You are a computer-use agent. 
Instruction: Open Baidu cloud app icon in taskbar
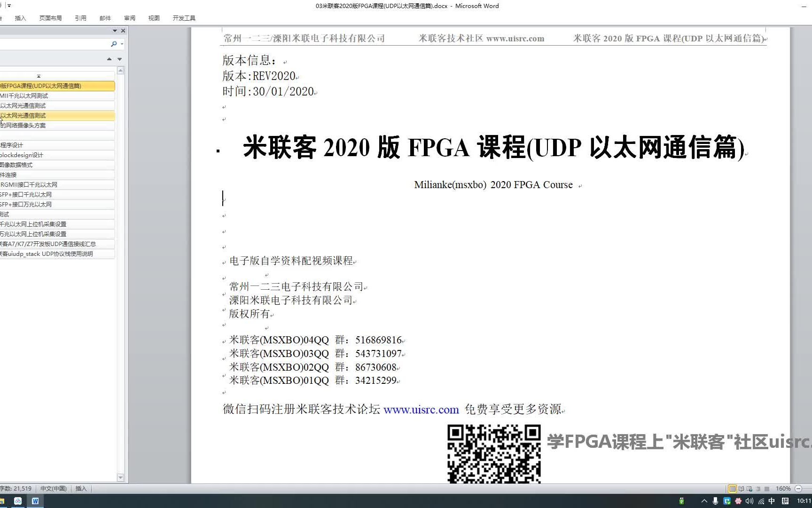[x=18, y=501]
